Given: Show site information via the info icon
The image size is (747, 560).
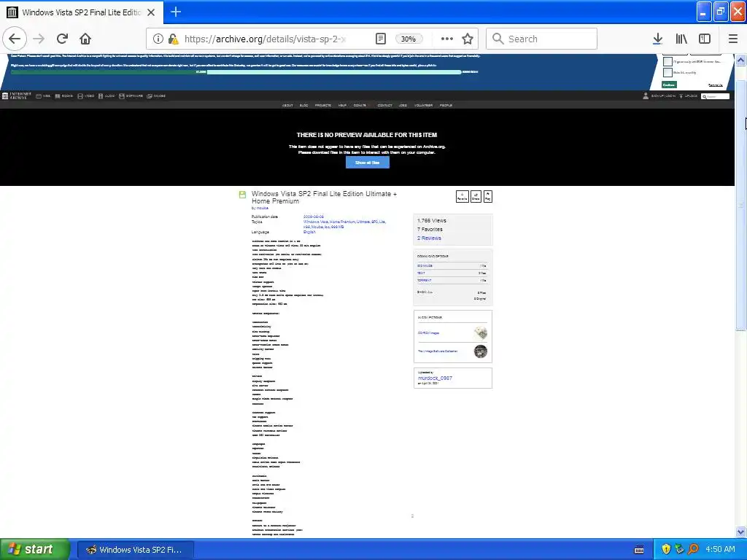Looking at the screenshot, I should (x=158, y=39).
